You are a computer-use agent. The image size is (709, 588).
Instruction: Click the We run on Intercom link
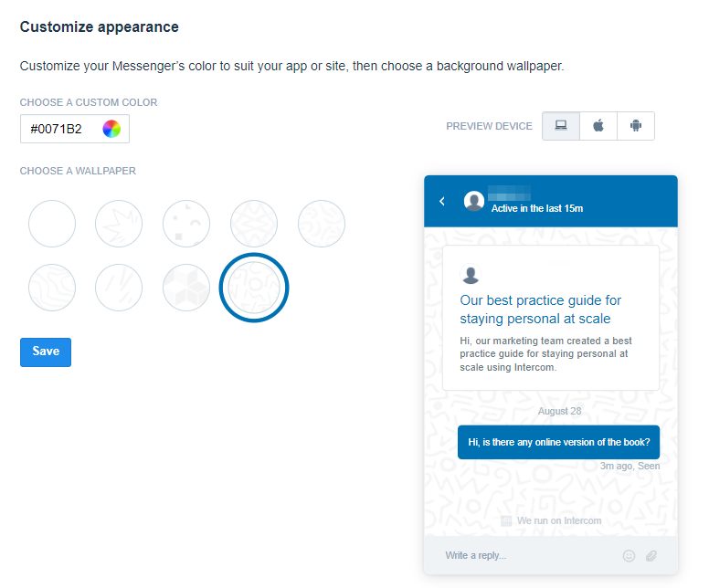click(x=551, y=520)
